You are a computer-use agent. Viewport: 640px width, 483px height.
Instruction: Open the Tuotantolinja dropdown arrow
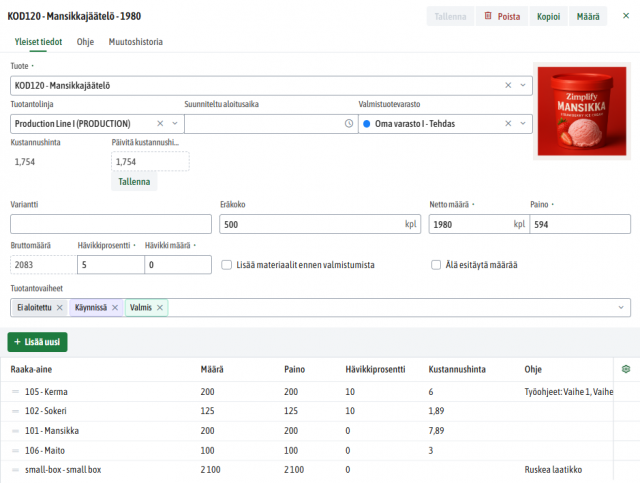click(174, 124)
